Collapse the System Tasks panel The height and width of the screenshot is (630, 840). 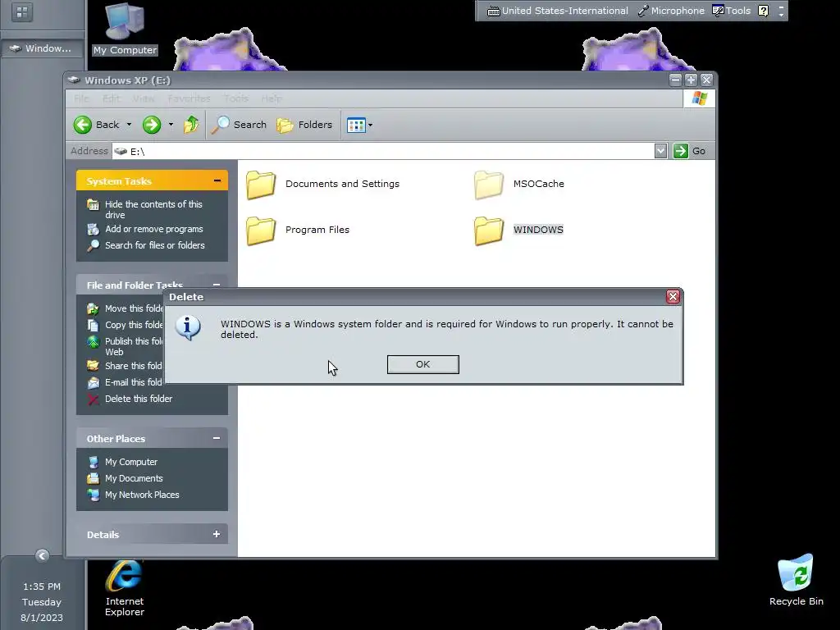(217, 180)
